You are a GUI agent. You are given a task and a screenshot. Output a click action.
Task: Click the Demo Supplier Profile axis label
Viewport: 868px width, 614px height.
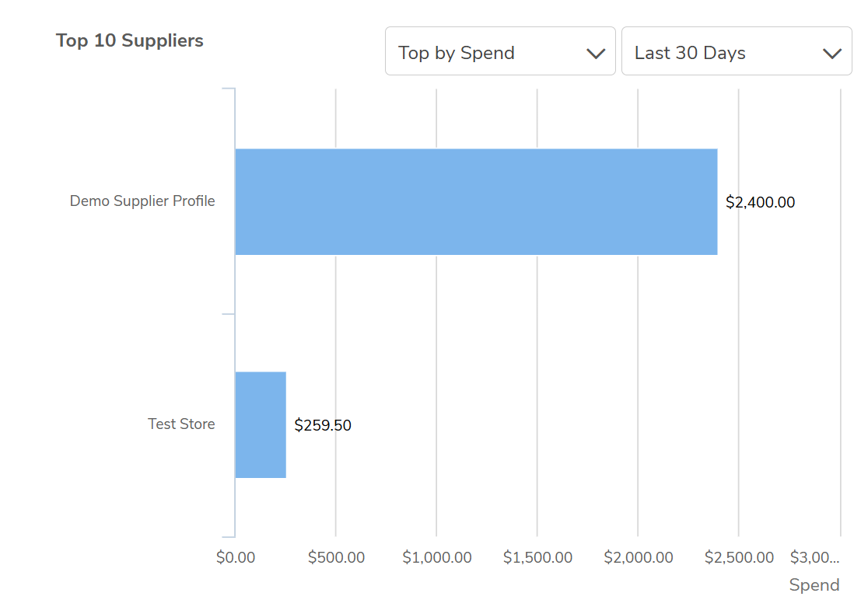[x=142, y=201]
